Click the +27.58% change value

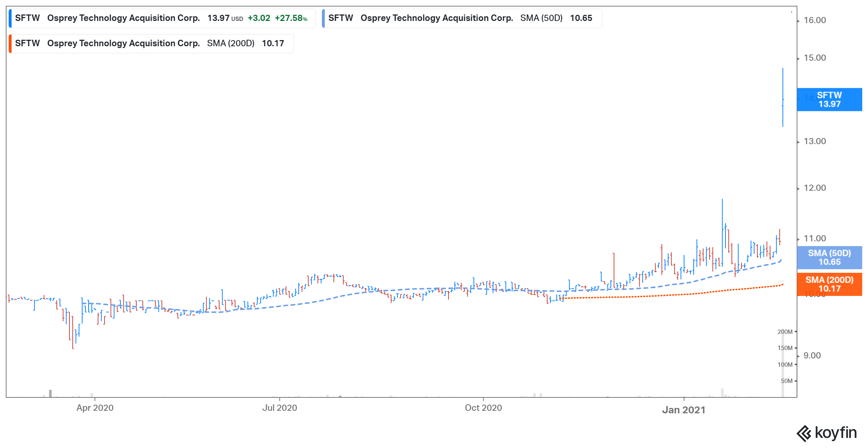(x=291, y=18)
